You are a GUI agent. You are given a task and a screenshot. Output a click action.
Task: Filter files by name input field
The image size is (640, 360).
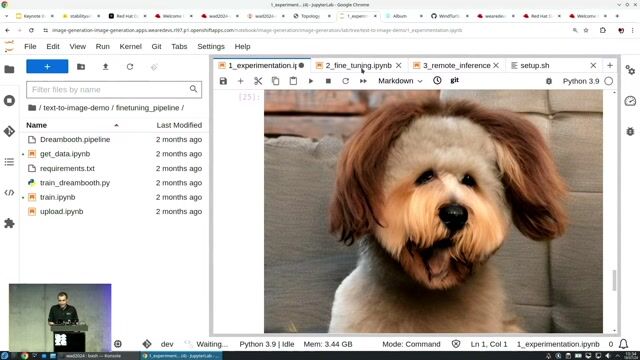click(114, 90)
